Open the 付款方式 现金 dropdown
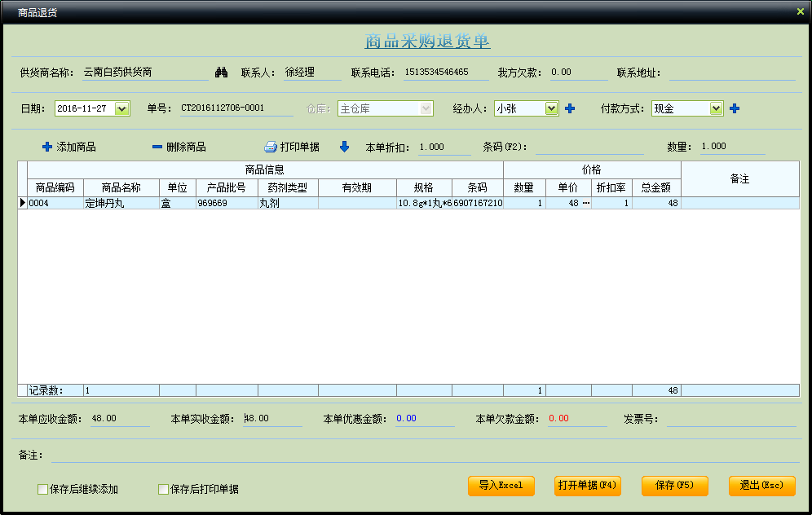This screenshot has width=812, height=515. click(x=716, y=108)
